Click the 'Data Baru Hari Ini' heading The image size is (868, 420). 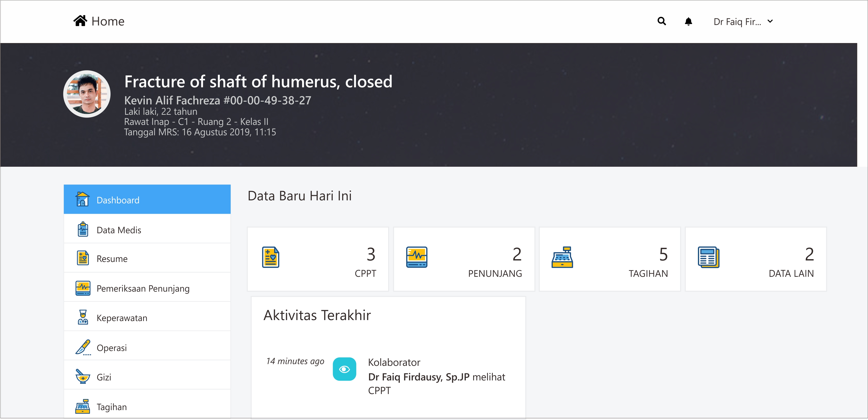(300, 196)
